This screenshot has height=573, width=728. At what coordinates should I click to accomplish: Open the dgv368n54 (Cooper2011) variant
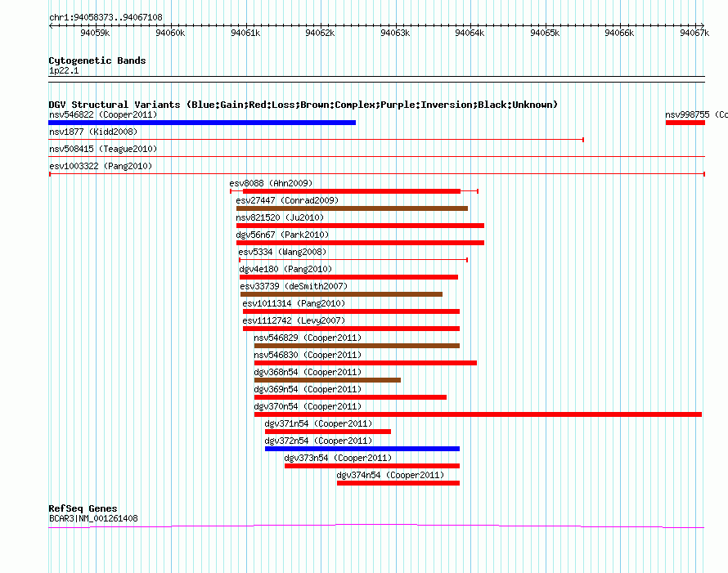click(x=308, y=372)
